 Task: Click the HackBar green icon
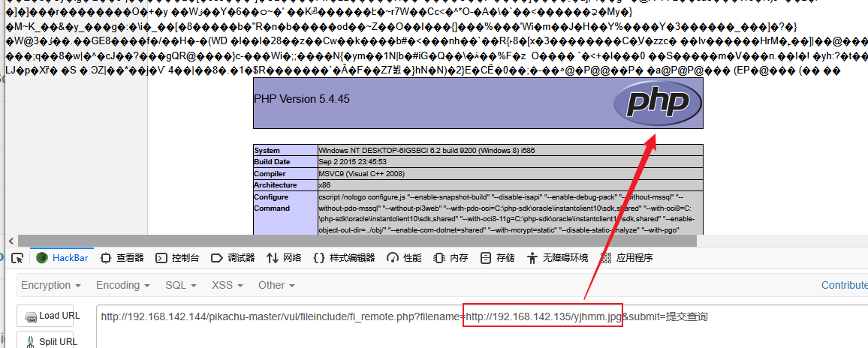point(41,258)
